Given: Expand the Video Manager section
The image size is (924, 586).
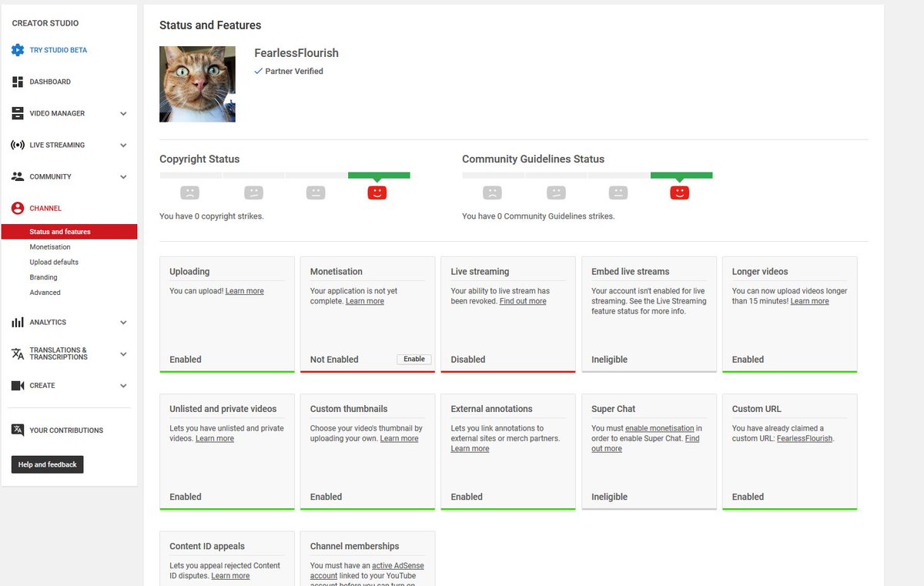Looking at the screenshot, I should (123, 114).
